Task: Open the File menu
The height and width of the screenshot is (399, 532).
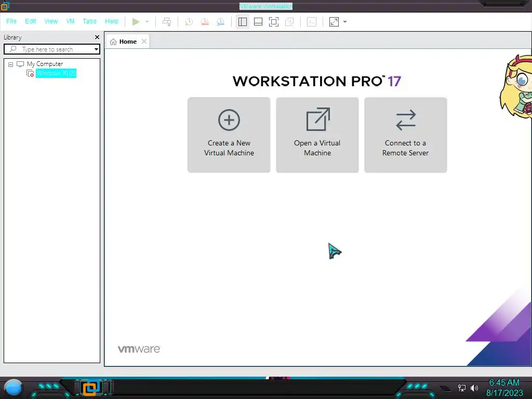Action: click(11, 21)
